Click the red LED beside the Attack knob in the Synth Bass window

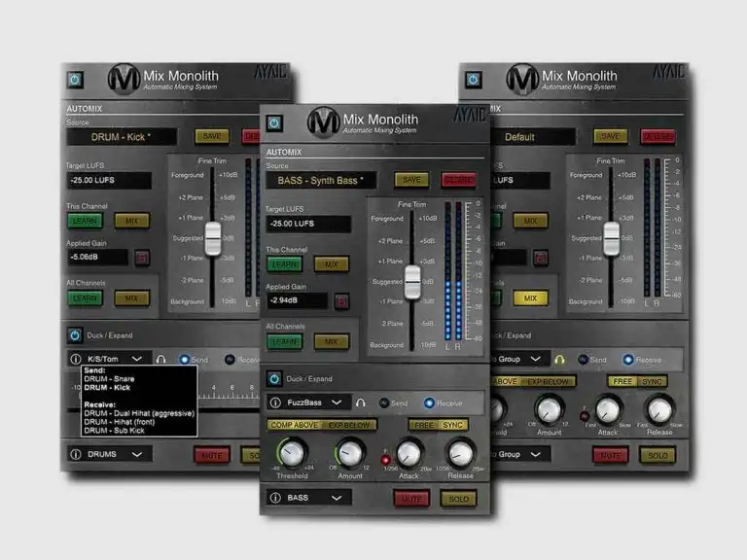(385, 460)
